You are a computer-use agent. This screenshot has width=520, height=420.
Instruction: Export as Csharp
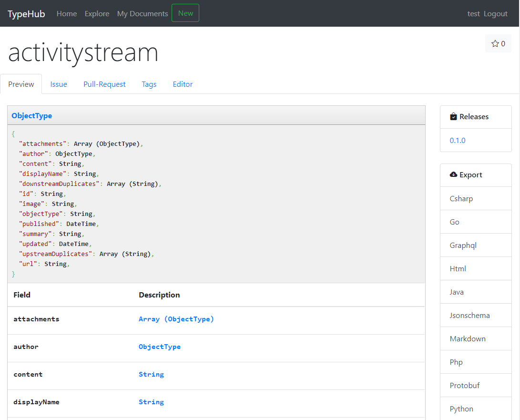click(476, 198)
